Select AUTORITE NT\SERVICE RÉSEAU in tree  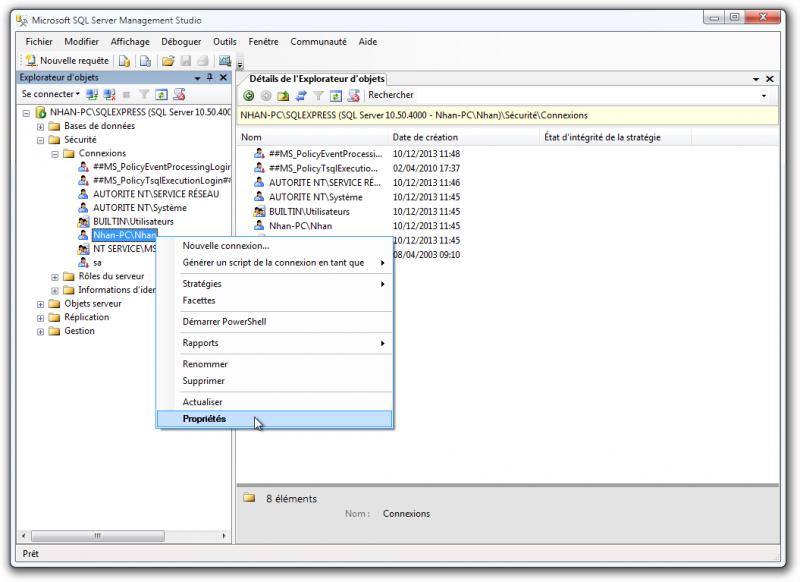click(x=156, y=194)
